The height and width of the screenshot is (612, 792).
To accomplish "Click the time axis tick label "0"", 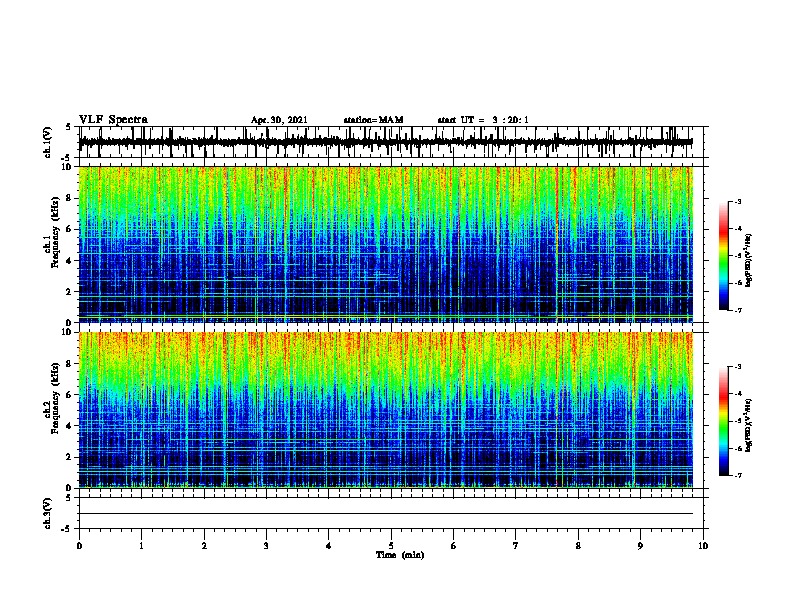I will point(79,546).
